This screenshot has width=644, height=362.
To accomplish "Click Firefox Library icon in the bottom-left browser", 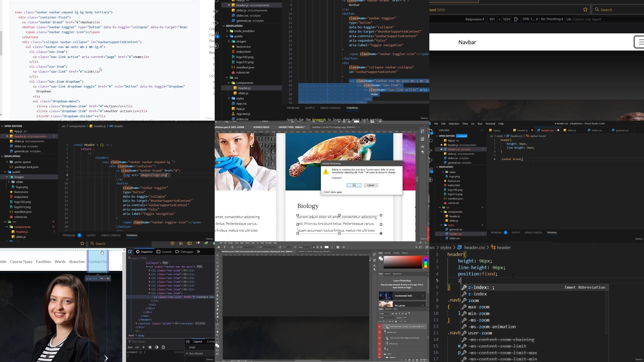I will click(181, 243).
